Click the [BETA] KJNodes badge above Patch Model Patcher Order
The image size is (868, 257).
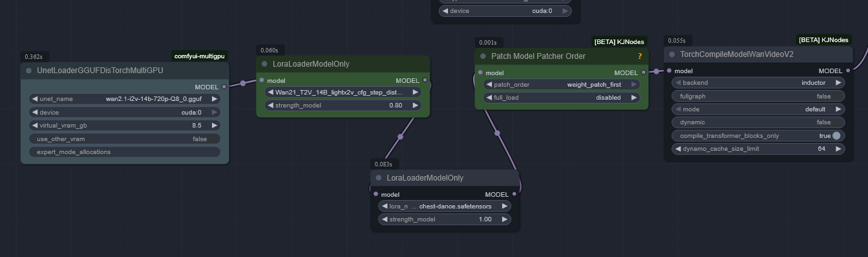pyautogui.click(x=619, y=42)
